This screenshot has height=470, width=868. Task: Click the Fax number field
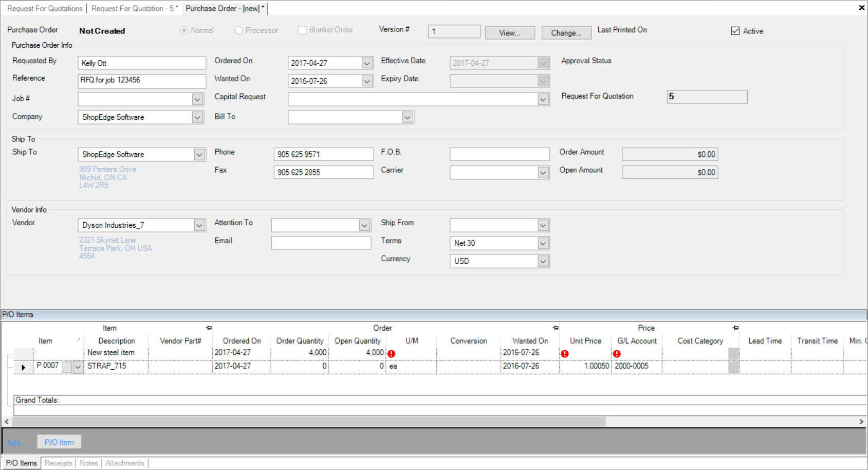click(x=324, y=172)
